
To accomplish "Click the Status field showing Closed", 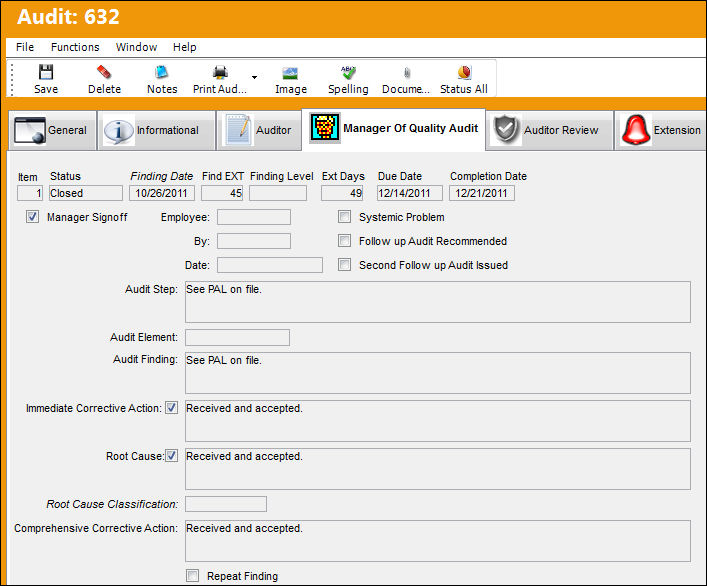I will click(x=86, y=193).
